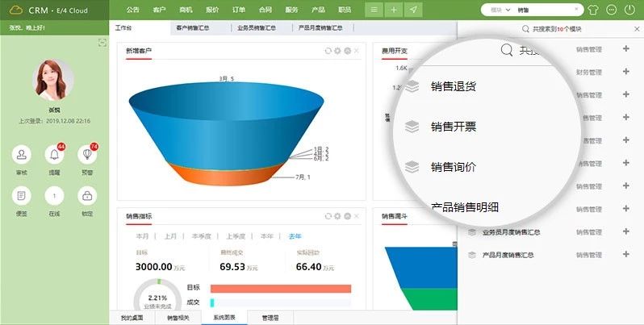Screen dimensions: 644x325
Task: Select the 本季度 period filter
Action: pyautogui.click(x=200, y=236)
